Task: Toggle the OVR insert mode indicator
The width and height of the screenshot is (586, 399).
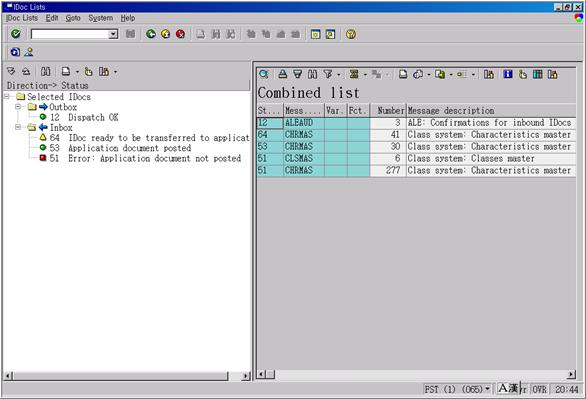Action: pos(539,389)
